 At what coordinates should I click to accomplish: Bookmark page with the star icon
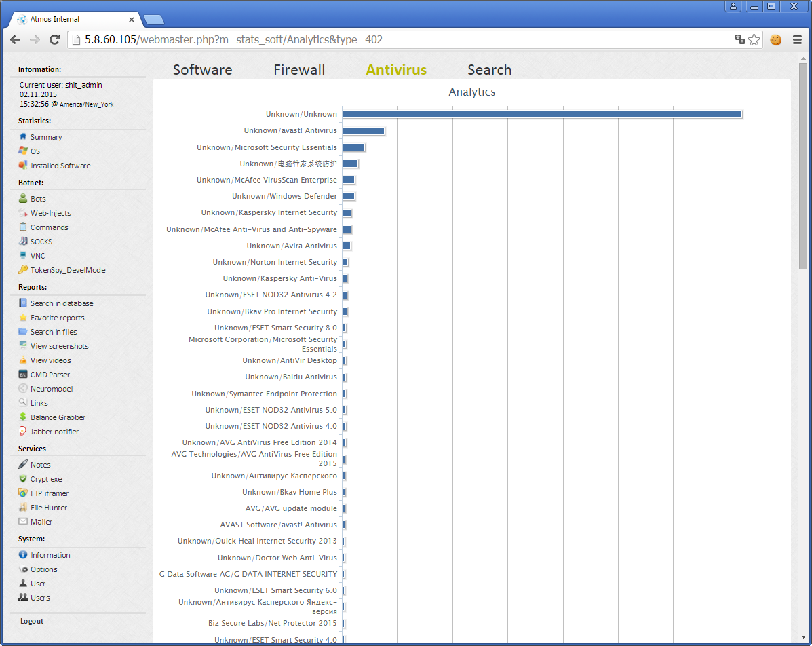click(754, 39)
